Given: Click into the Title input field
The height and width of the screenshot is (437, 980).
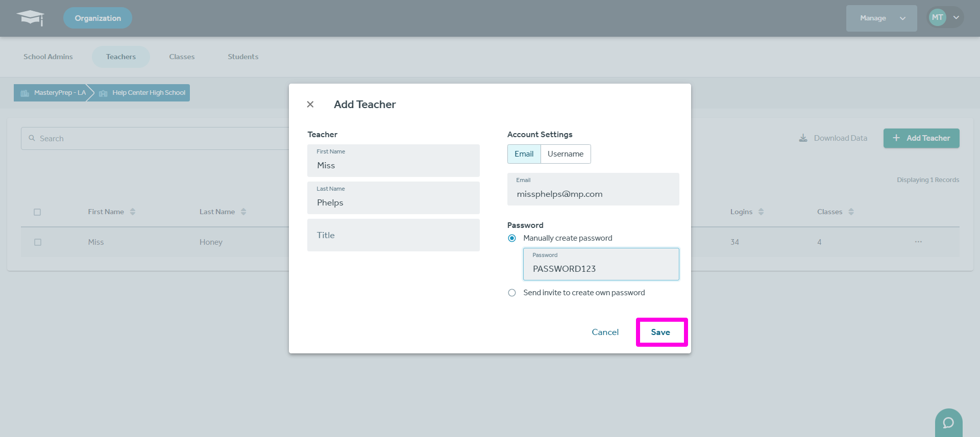Looking at the screenshot, I should 393,235.
